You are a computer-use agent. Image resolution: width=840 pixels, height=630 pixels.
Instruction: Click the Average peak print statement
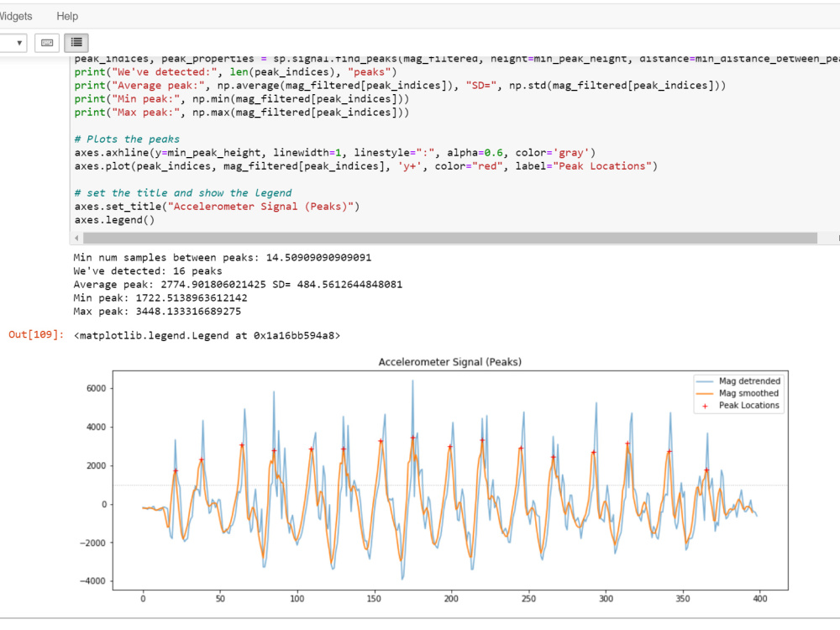tap(252, 85)
